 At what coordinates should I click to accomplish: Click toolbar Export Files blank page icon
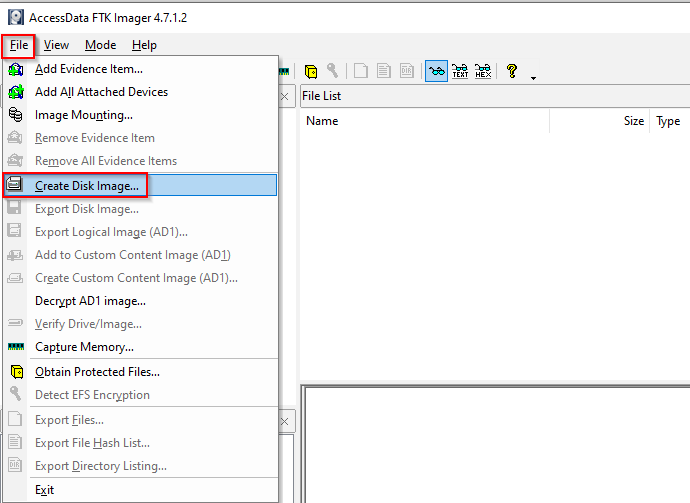[x=361, y=71]
